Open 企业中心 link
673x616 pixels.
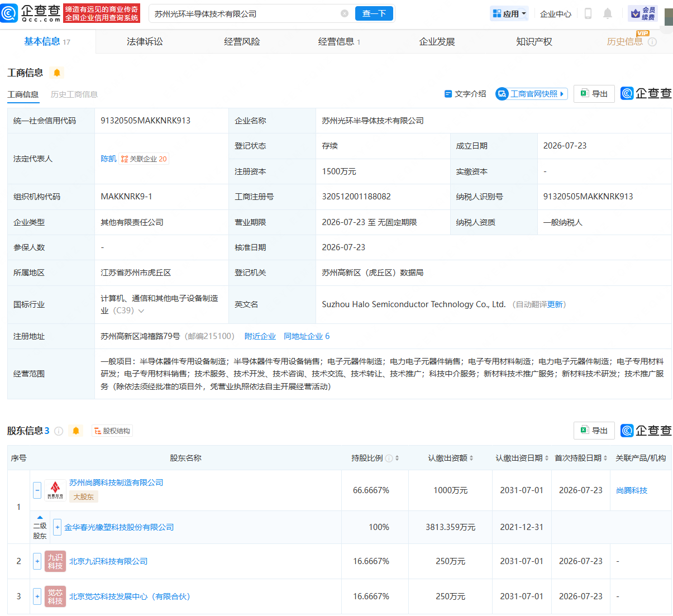click(556, 14)
